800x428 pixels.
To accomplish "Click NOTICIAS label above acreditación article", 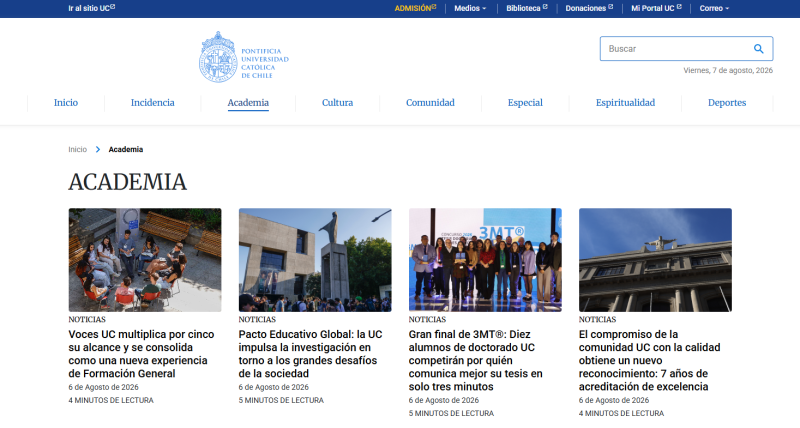I will pyautogui.click(x=597, y=319).
